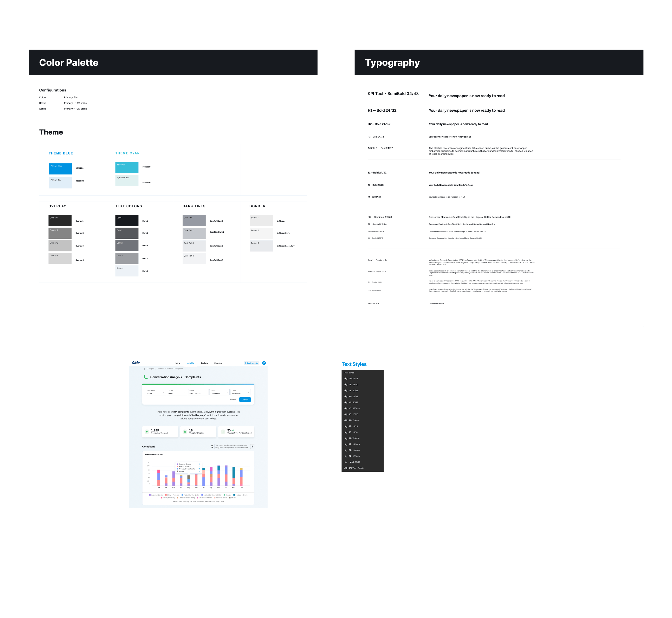Open the Media dropdown showing SMS, Chat
Screen dimensions: 672x618
tap(198, 392)
